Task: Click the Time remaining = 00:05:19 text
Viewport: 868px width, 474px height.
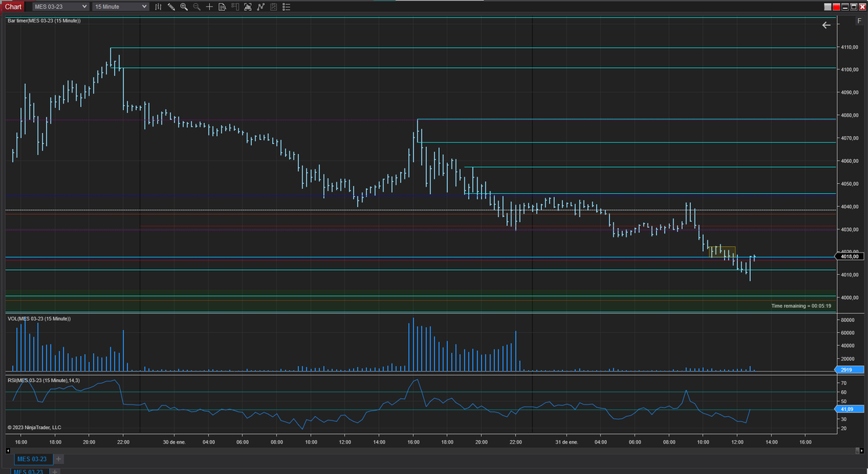Action: pyautogui.click(x=801, y=306)
